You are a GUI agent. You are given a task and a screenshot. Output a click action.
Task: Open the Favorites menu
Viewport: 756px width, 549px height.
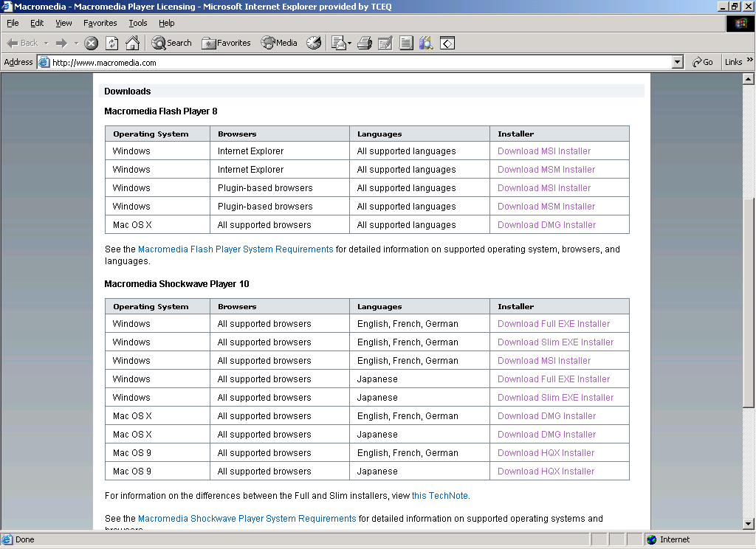click(100, 23)
